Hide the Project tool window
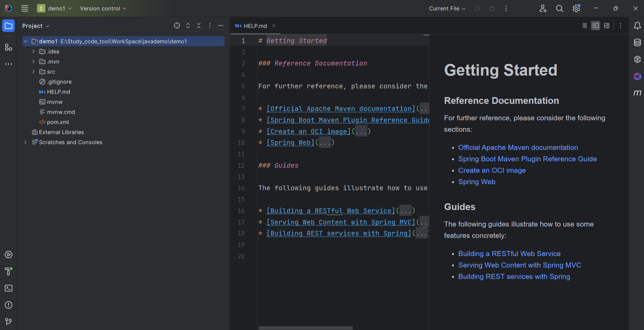This screenshot has width=644, height=330. coord(221,26)
